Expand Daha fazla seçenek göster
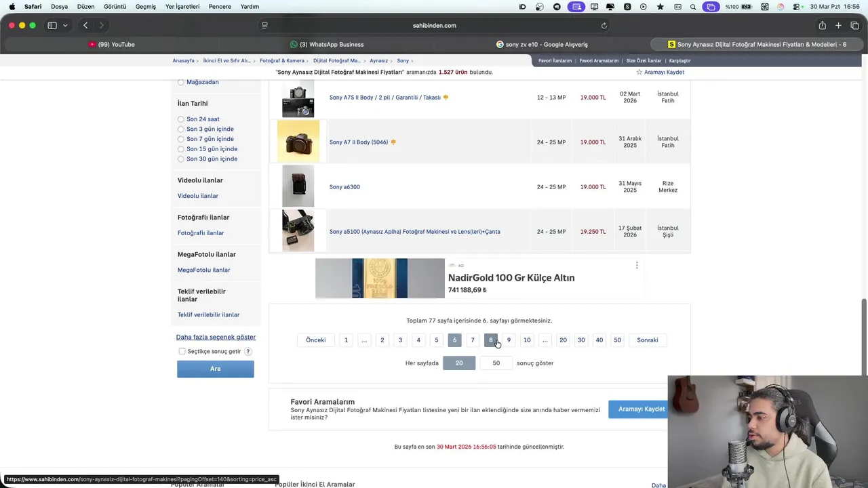 (x=216, y=337)
